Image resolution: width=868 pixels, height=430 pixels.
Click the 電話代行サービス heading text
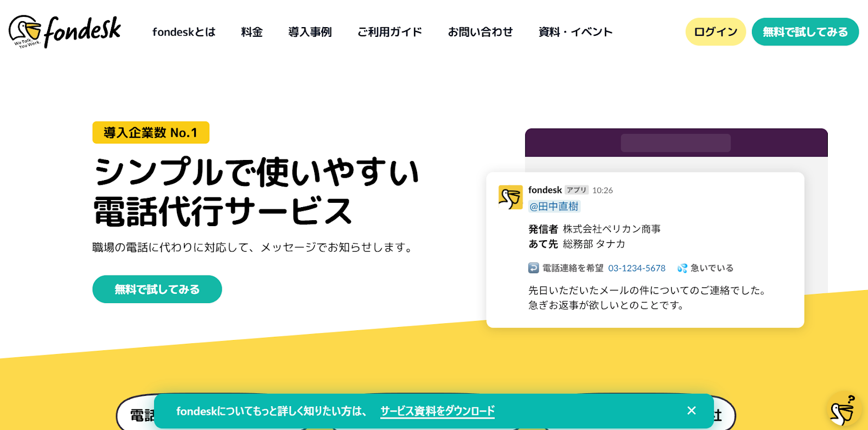(x=223, y=211)
